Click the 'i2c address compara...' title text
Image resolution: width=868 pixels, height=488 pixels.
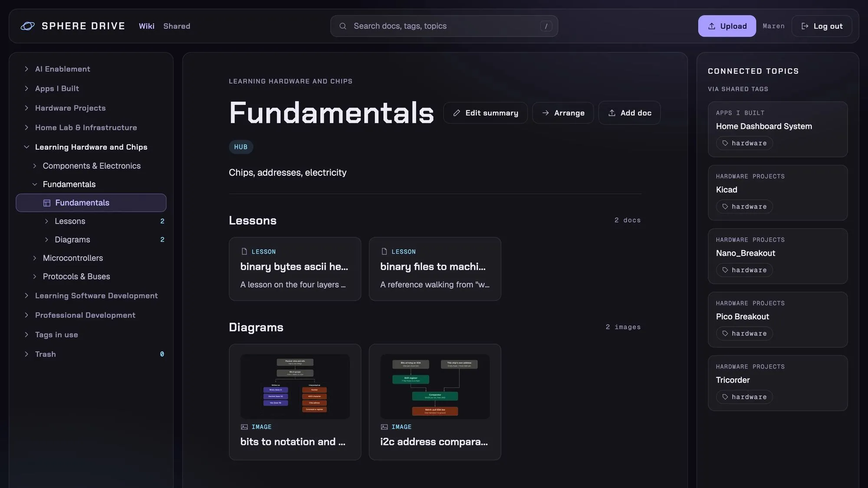pyautogui.click(x=434, y=442)
